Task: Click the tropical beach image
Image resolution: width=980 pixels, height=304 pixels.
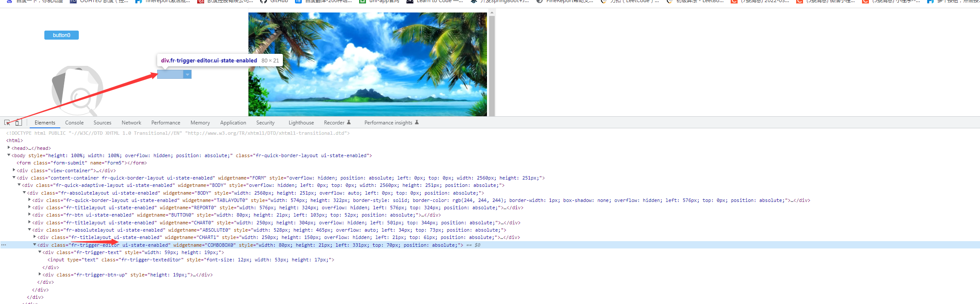Action: [367, 64]
